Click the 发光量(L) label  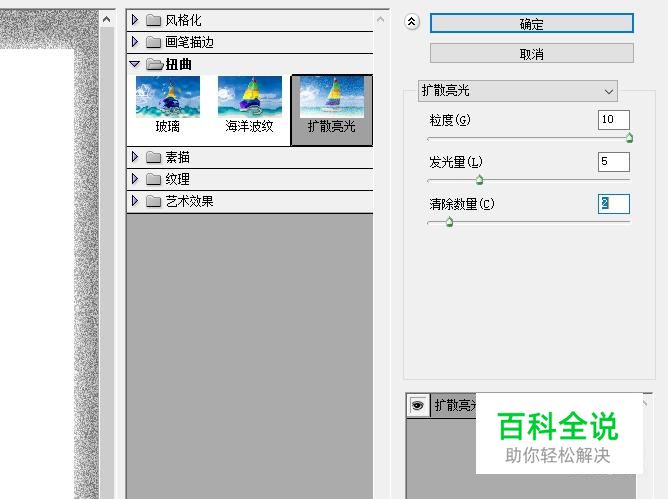click(456, 162)
